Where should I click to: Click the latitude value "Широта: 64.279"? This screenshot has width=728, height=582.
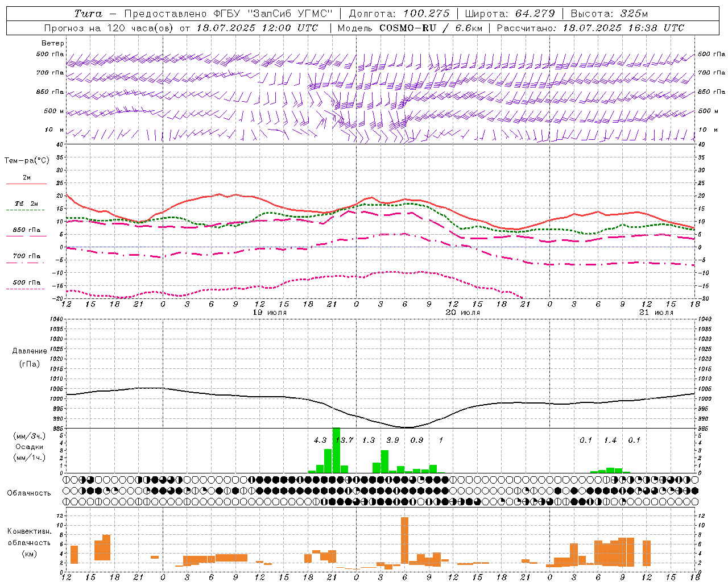click(510, 14)
